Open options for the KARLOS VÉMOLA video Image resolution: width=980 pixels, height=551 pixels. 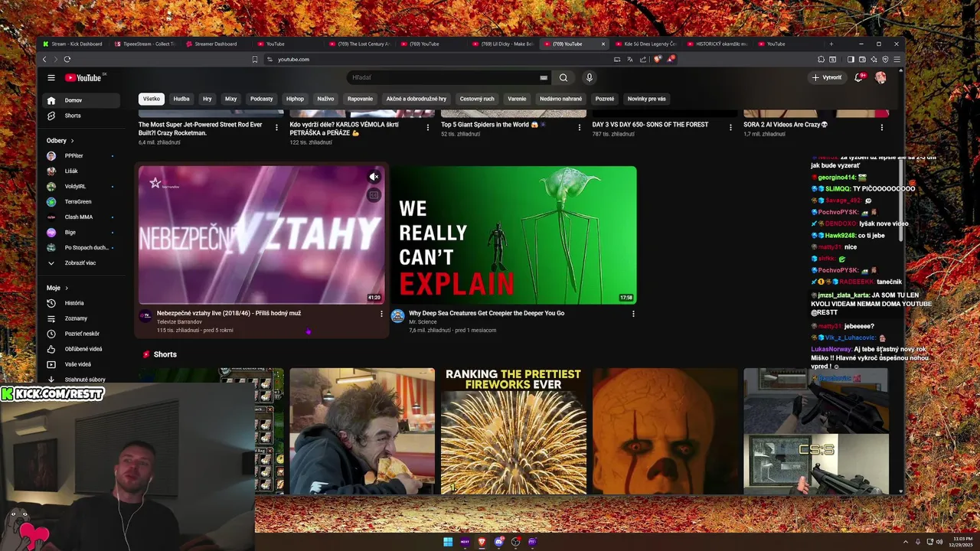(427, 128)
